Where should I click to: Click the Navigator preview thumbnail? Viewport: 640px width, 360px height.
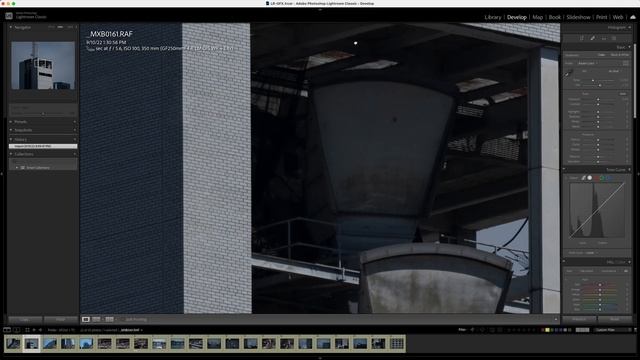point(43,65)
